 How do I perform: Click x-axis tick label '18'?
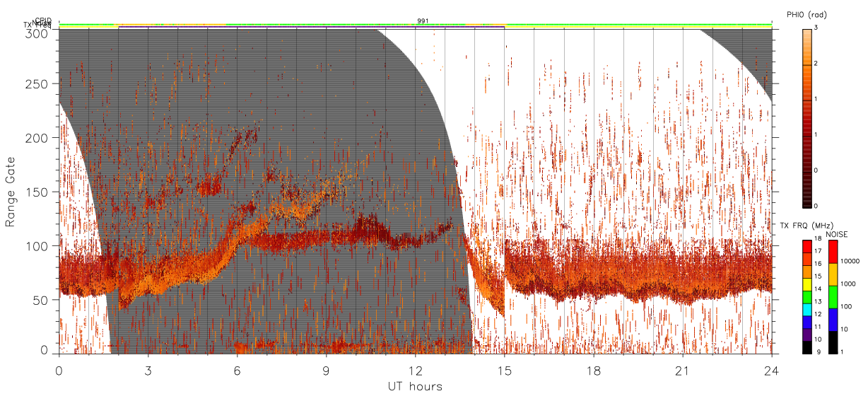[593, 371]
